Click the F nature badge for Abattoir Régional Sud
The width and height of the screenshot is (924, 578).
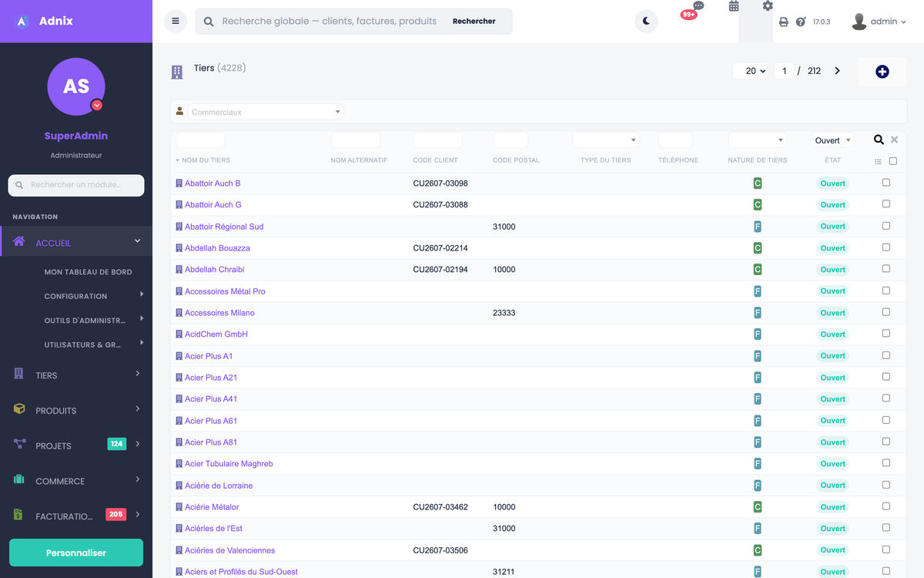pyautogui.click(x=757, y=227)
